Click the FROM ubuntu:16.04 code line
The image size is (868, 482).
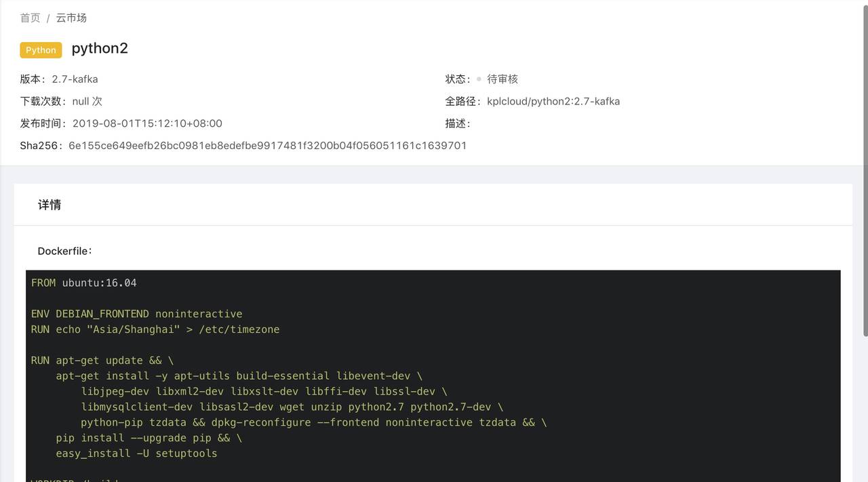(84, 283)
